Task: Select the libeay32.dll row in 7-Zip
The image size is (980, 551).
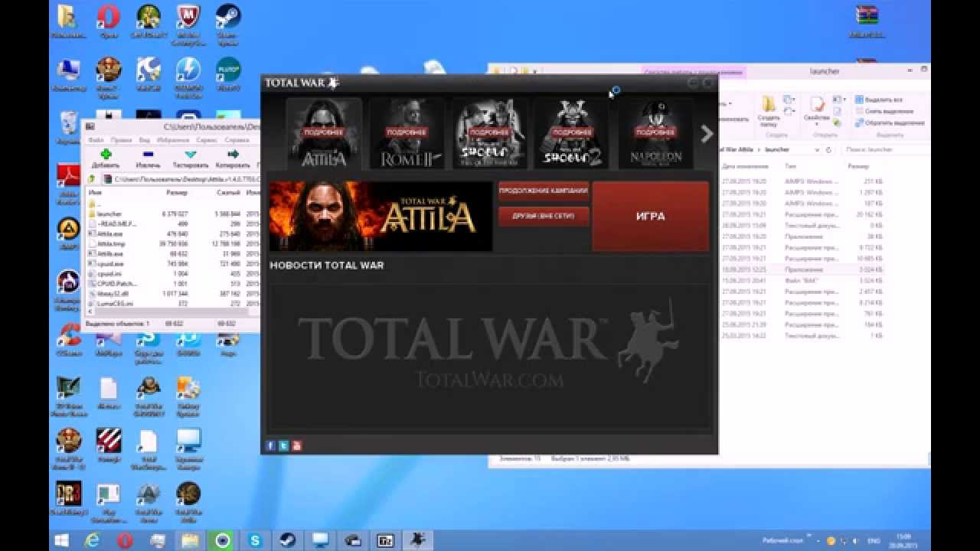Action: (x=173, y=293)
